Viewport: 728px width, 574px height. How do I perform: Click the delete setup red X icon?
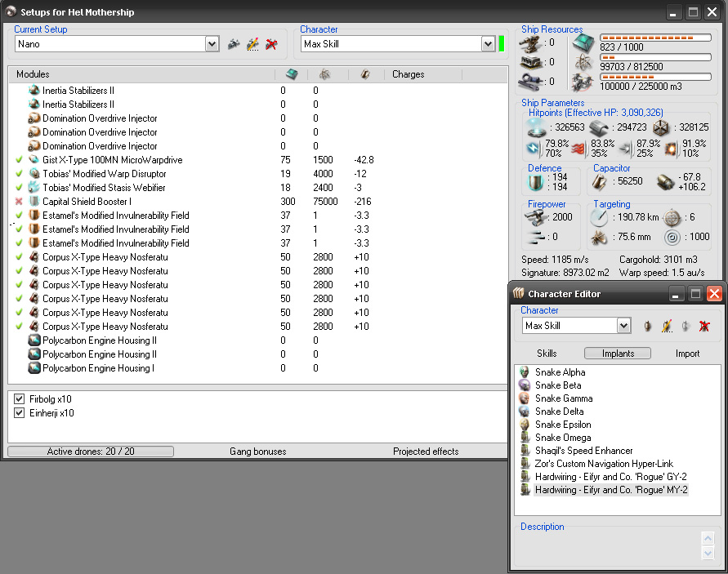click(271, 44)
